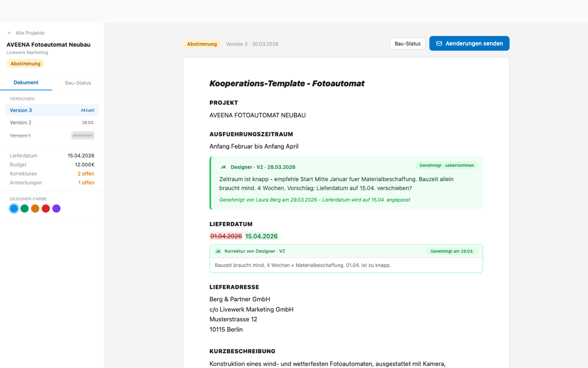Click the Lieferdatum value 15.04.2026 in sidebar
Viewport: 588px width, 368px height.
[x=81, y=156]
